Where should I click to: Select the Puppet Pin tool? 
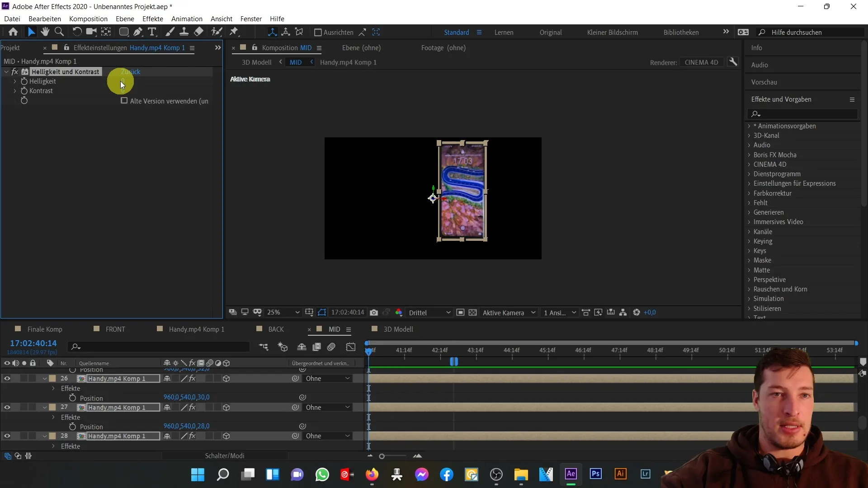(x=234, y=32)
